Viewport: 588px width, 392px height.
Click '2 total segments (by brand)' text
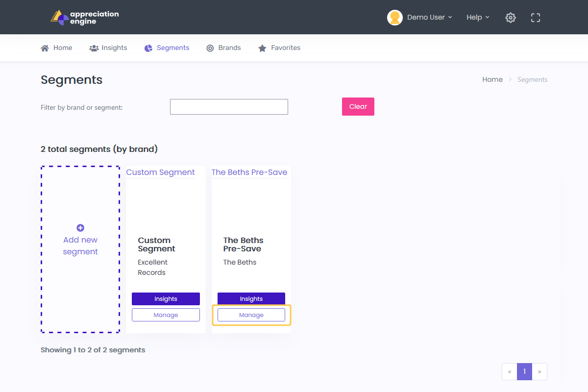(99, 149)
